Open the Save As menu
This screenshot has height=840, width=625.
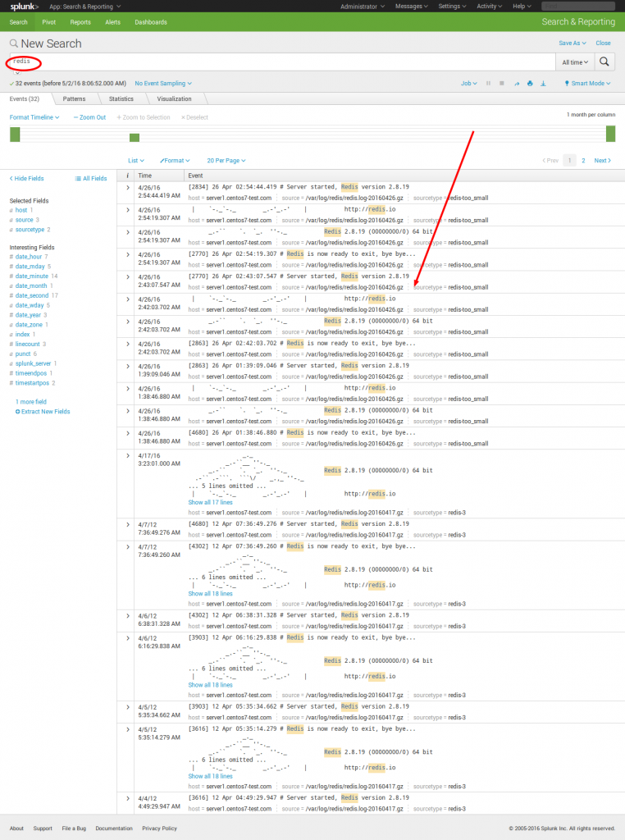pos(572,43)
